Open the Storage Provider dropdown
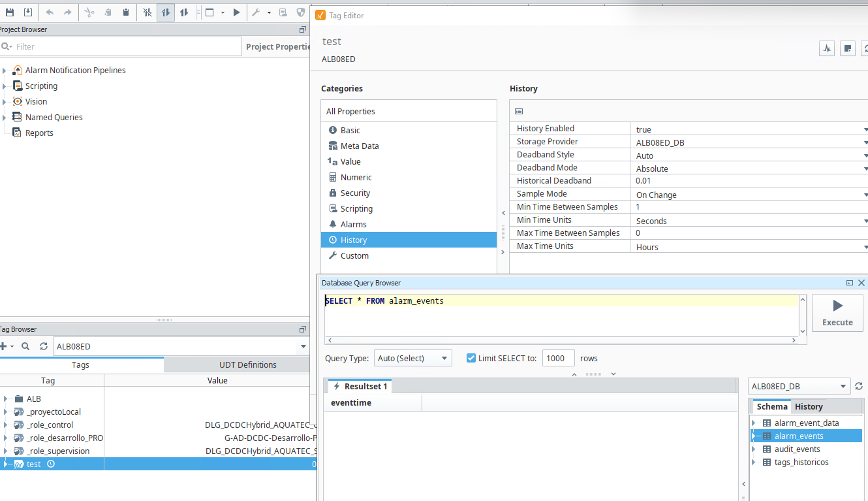This screenshot has width=868, height=501. (x=865, y=142)
